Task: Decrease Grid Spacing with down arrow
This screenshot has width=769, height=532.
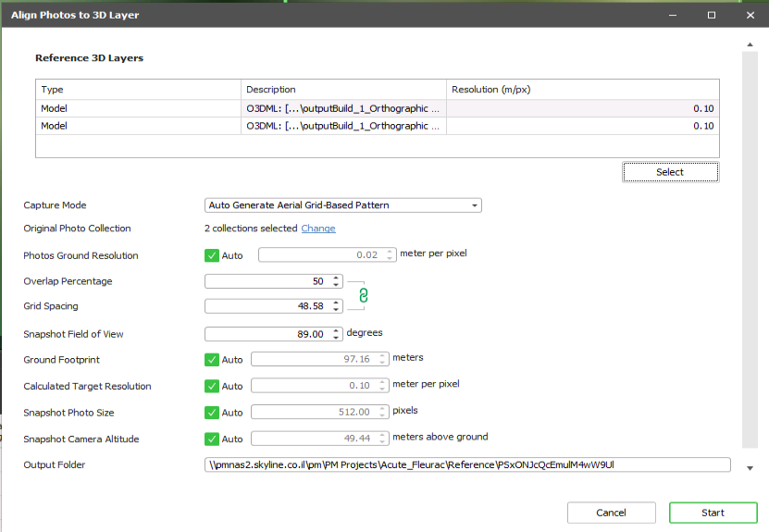Action: pyautogui.click(x=336, y=310)
